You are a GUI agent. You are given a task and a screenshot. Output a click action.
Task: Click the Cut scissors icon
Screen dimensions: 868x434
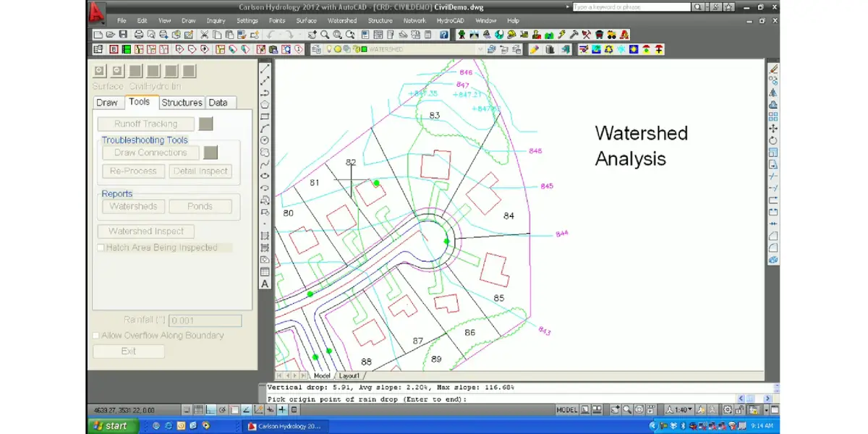(x=204, y=34)
